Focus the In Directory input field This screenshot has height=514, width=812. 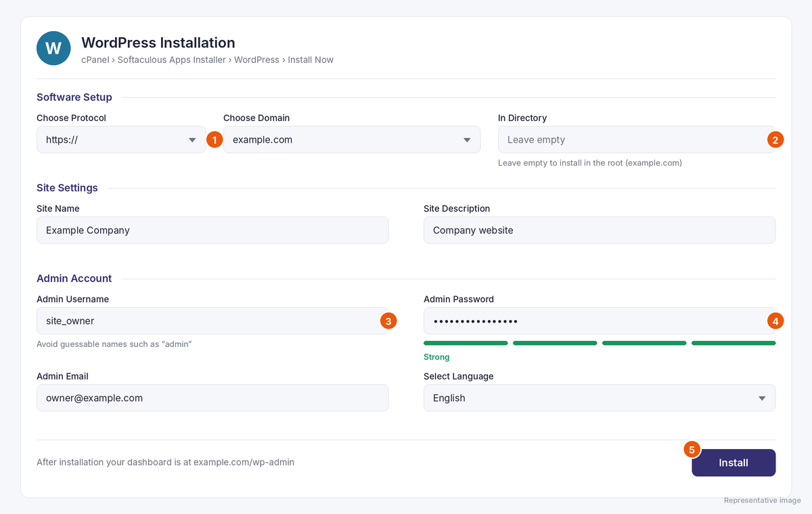637,140
